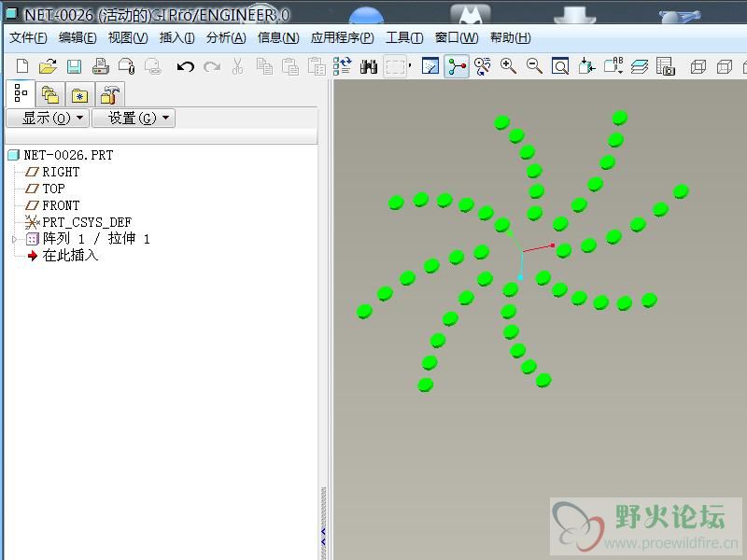
Task: Print the model with the printer icon
Action: [x=101, y=65]
